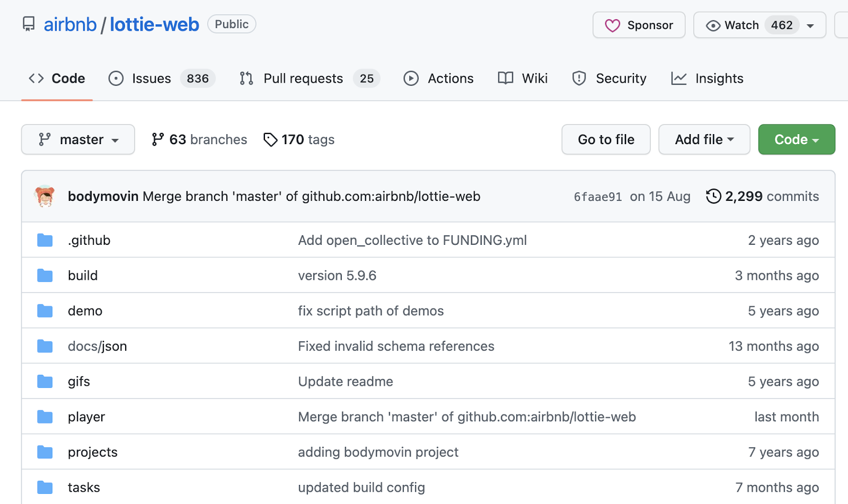
Task: Open commit hash 6faae91
Action: (598, 197)
